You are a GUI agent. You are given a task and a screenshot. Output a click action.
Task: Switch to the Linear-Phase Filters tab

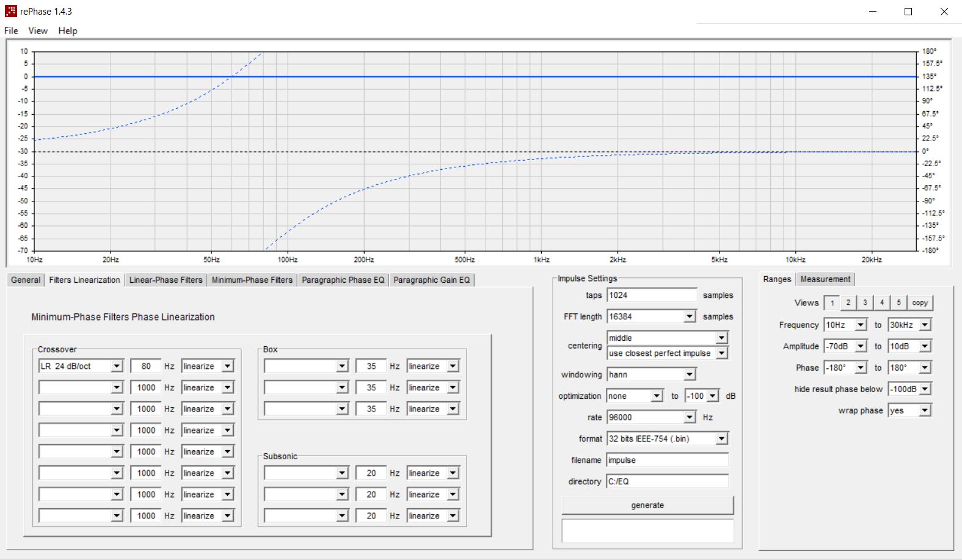[166, 280]
